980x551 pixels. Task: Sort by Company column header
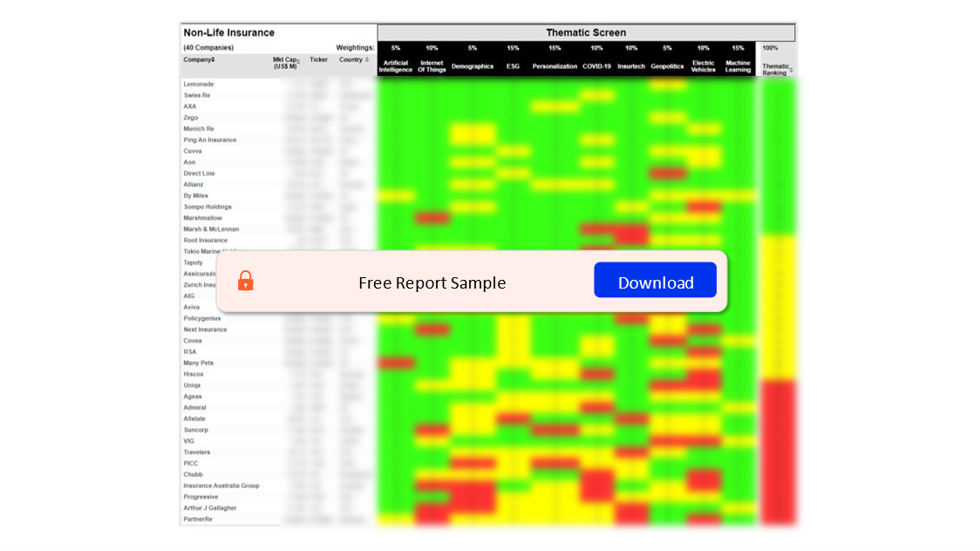199,60
